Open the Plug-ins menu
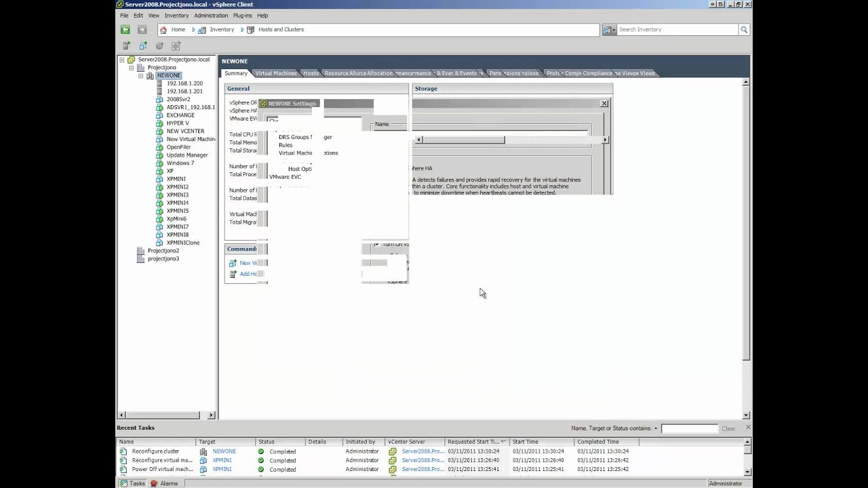Screen dimensions: 868x488 point(242,16)
